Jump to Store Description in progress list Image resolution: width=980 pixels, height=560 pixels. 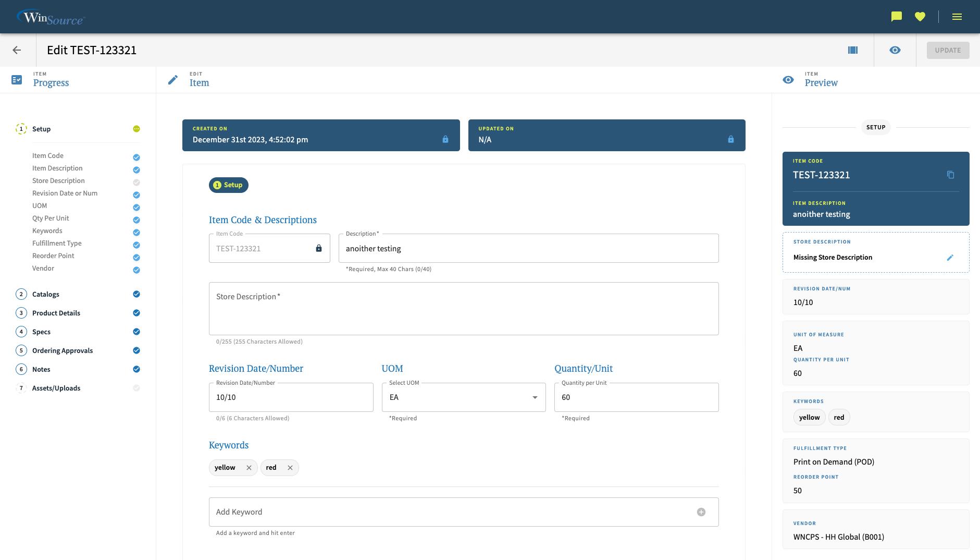click(x=58, y=181)
